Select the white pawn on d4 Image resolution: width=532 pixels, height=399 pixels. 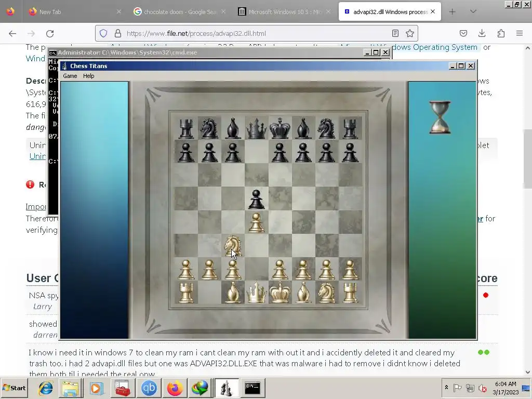(x=256, y=222)
